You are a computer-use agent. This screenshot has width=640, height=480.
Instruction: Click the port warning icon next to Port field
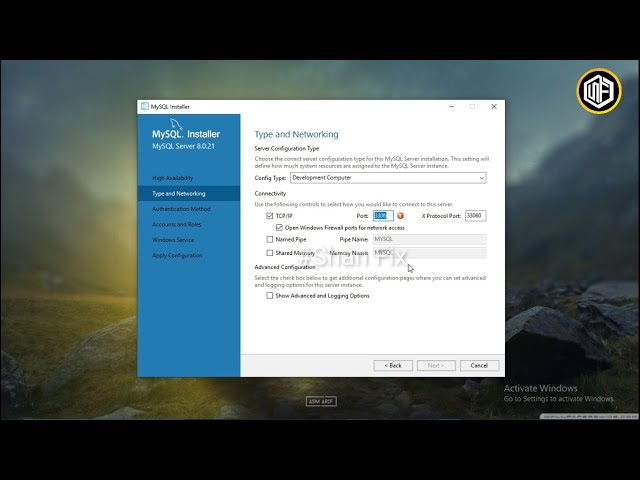tap(400, 216)
